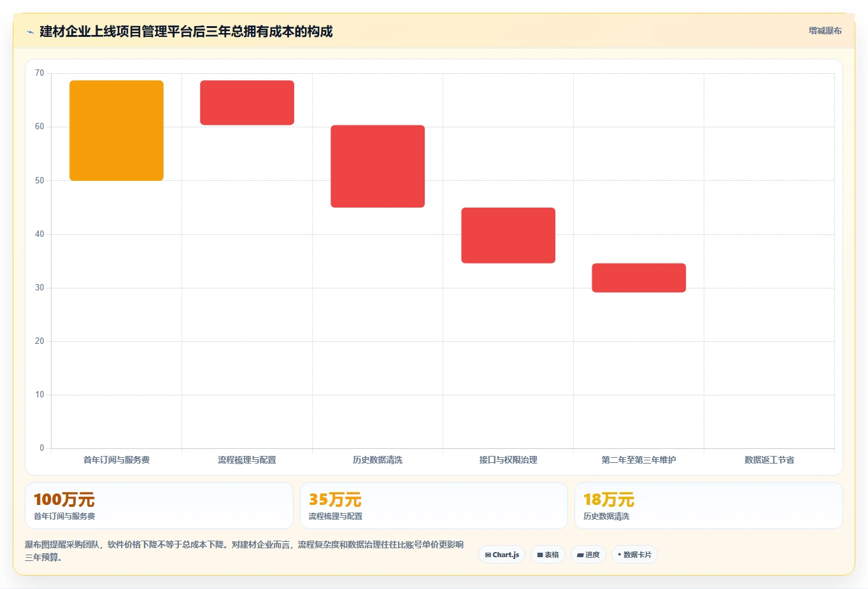Click the orange 首年订阅与服务费 bar
The image size is (868, 589).
click(117, 131)
